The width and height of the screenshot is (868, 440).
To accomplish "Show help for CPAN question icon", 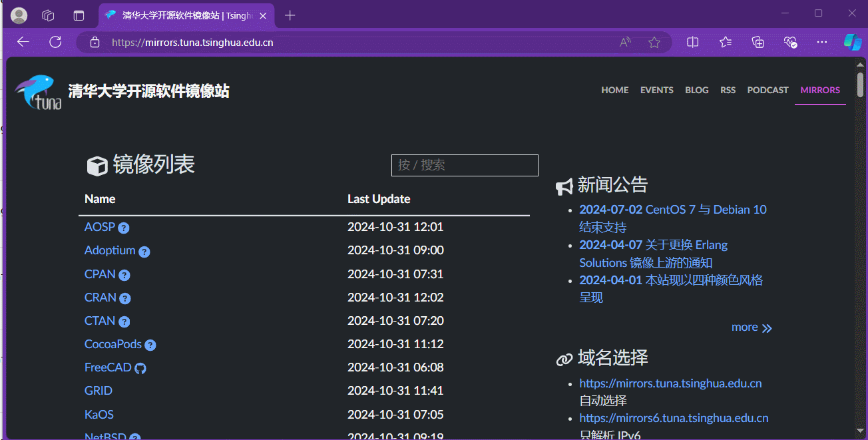I will click(124, 275).
